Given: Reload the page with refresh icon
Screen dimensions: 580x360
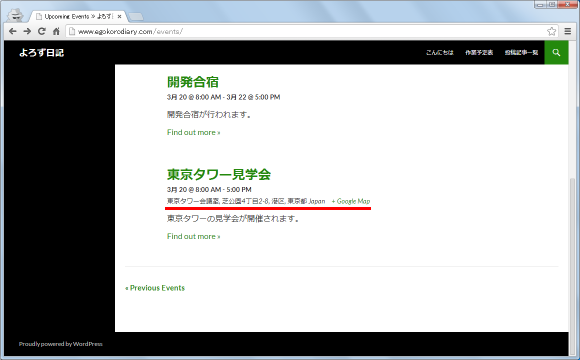Looking at the screenshot, I should pos(42,31).
